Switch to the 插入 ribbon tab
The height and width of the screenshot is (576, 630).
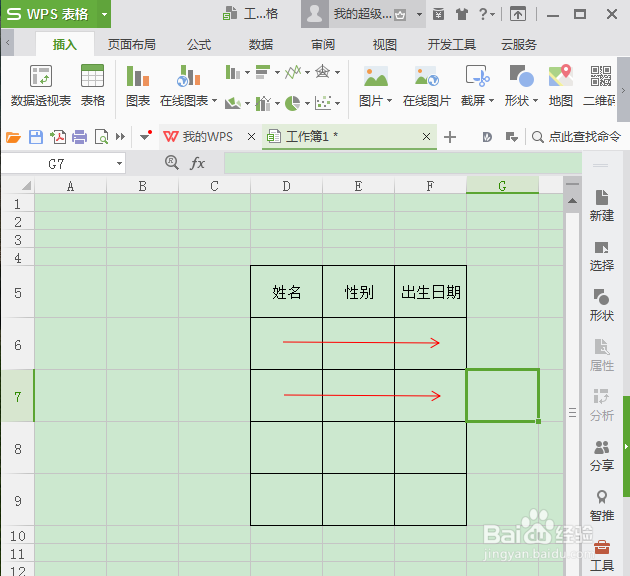(x=65, y=45)
